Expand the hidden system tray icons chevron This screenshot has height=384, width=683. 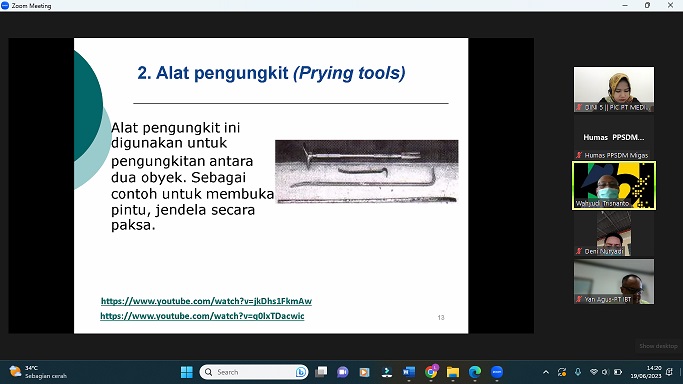pyautogui.click(x=546, y=372)
